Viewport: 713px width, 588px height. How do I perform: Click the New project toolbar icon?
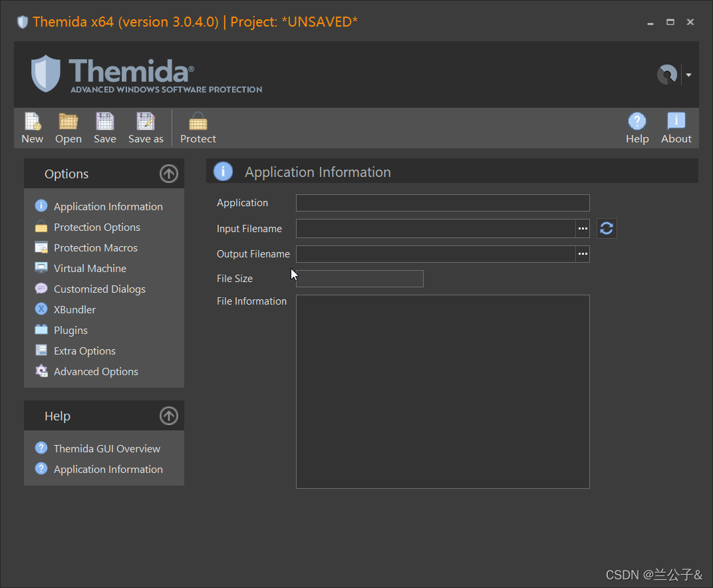click(33, 128)
